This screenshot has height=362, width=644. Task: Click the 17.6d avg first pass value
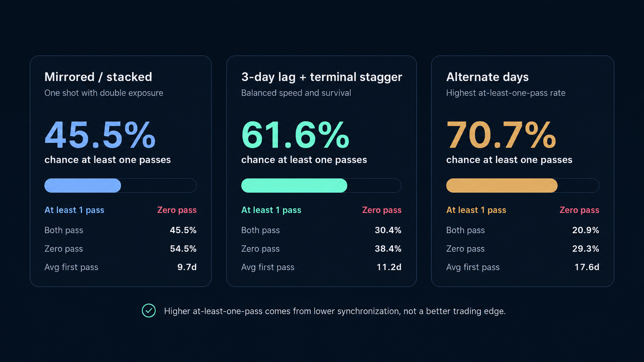point(587,267)
